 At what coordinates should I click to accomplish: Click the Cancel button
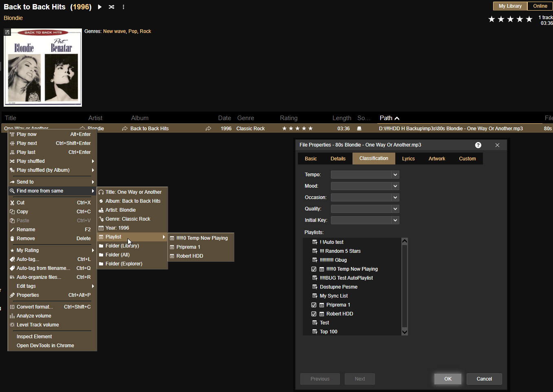click(484, 379)
